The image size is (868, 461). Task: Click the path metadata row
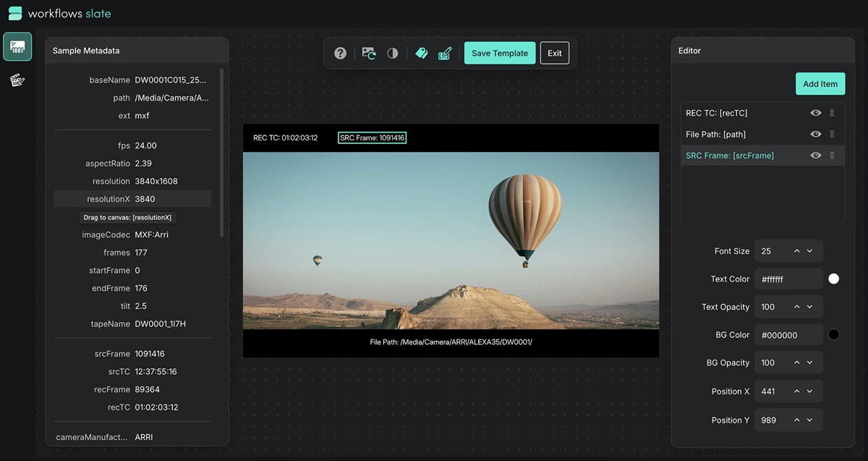tap(132, 98)
